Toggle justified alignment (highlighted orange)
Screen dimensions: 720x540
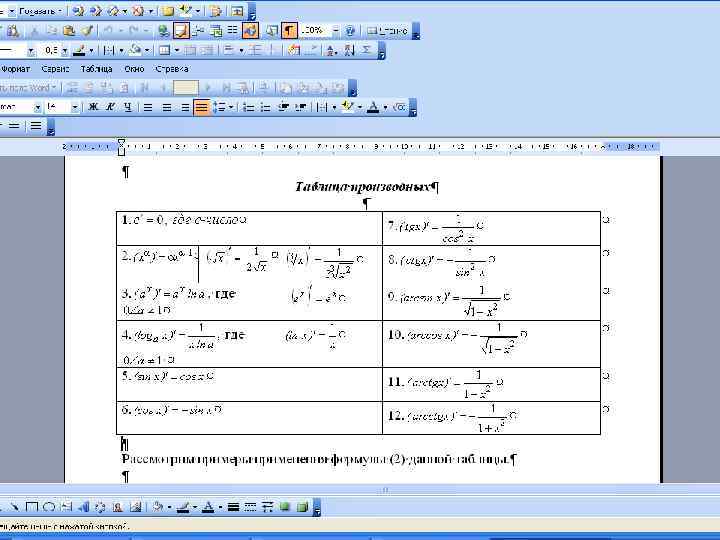[x=202, y=107]
